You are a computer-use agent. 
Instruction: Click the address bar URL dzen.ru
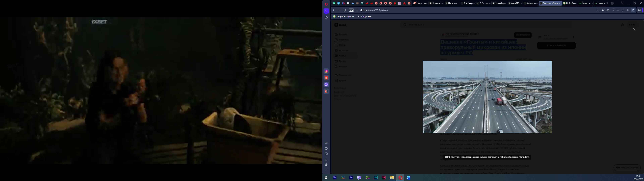point(374,10)
